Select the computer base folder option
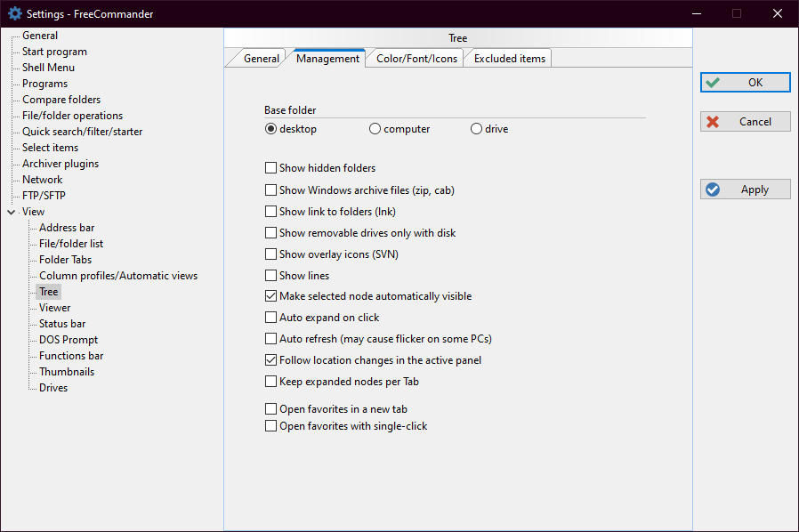The height and width of the screenshot is (532, 799). pos(375,129)
